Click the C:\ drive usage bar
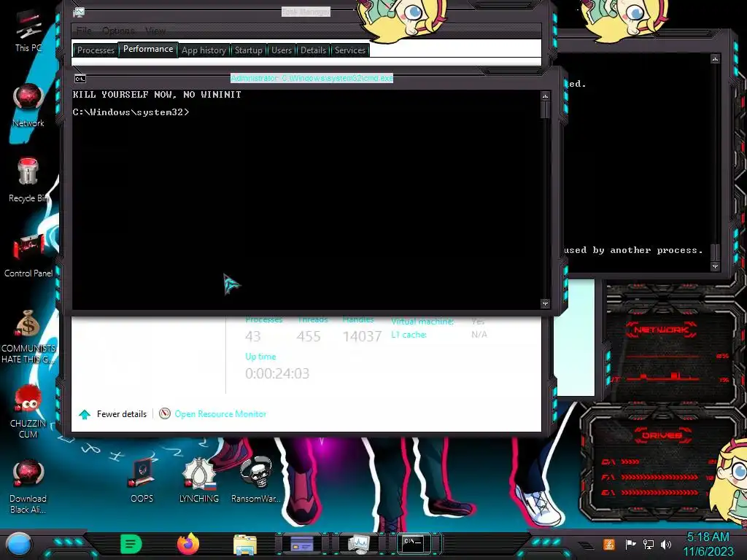The height and width of the screenshot is (560, 747). click(659, 462)
